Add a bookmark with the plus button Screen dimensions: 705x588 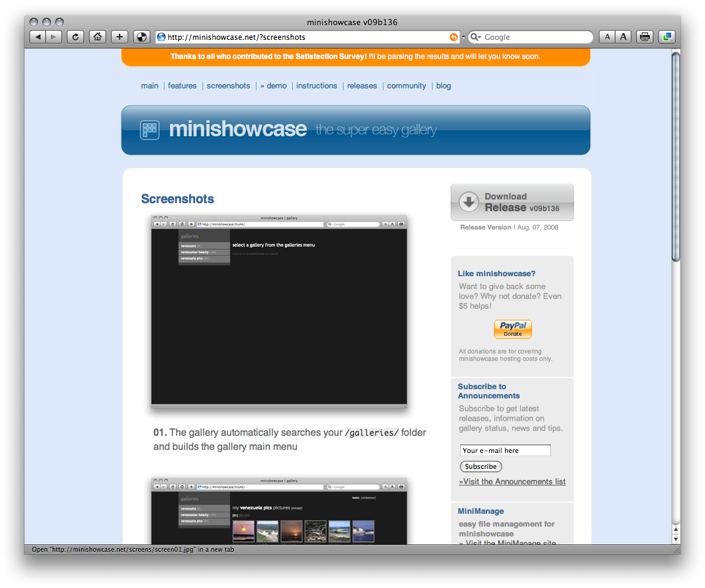[120, 37]
